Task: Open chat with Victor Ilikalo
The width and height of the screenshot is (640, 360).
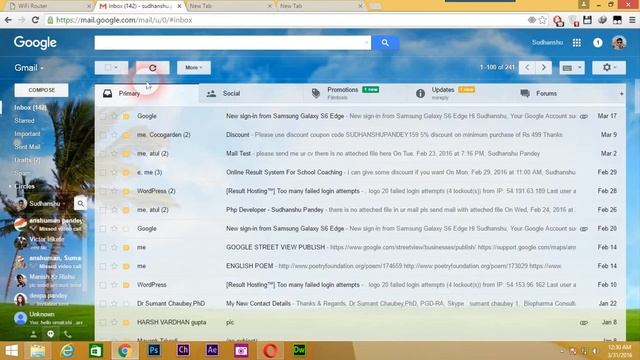Action: pos(48,243)
